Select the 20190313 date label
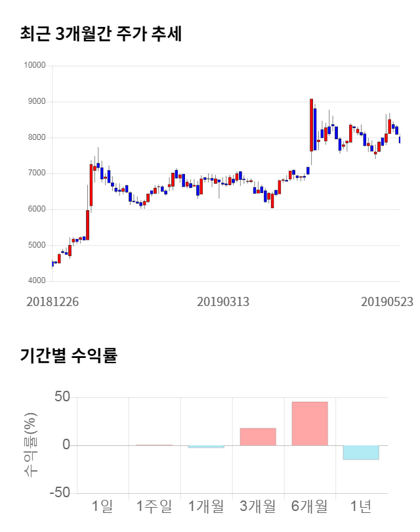 point(223,301)
